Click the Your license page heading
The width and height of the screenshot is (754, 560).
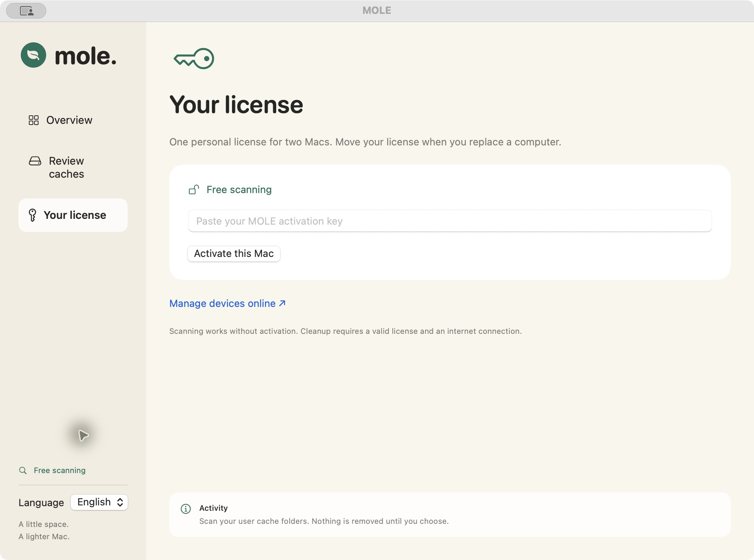236,105
